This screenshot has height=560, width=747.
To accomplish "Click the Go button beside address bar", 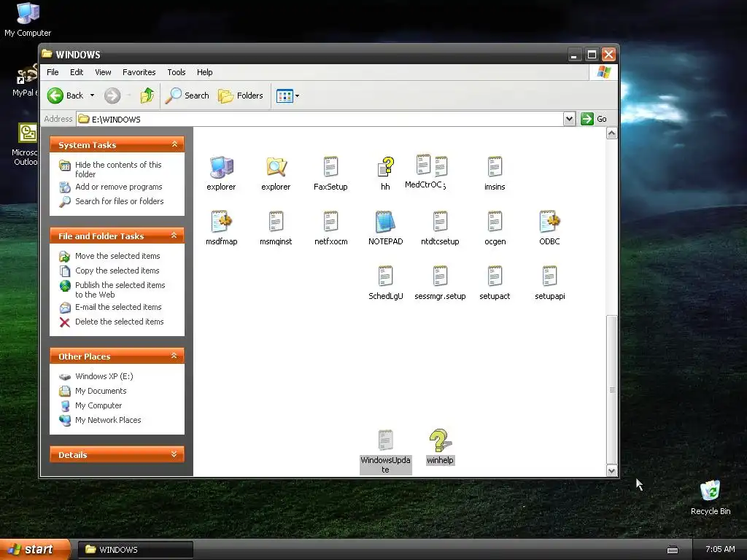I will point(594,119).
